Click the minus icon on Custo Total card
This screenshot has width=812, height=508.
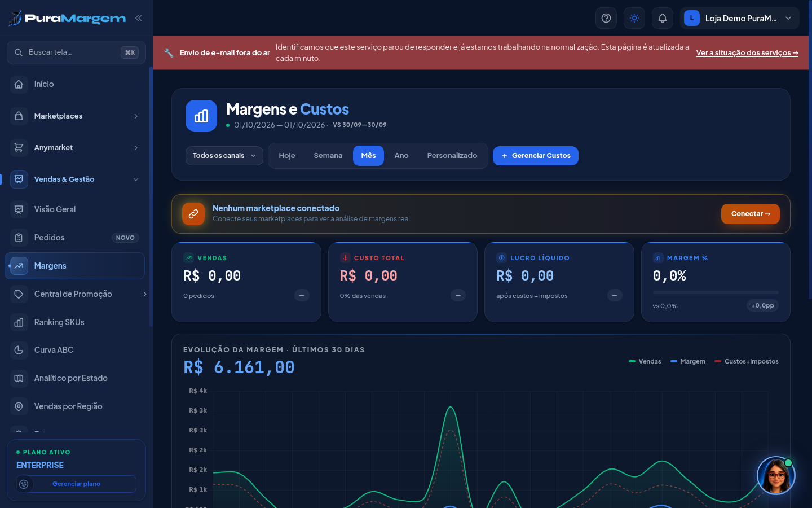tap(458, 295)
